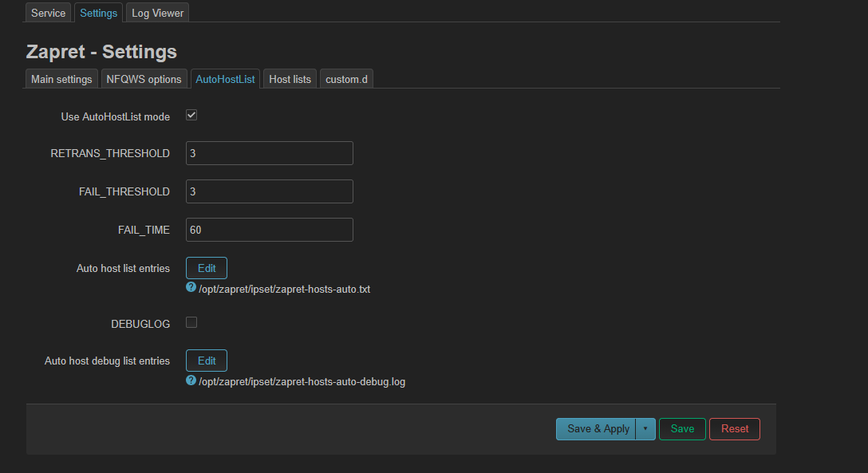Image resolution: width=868 pixels, height=473 pixels.
Task: Focus the RETRANS_THRESHOLD input field
Action: (x=270, y=153)
